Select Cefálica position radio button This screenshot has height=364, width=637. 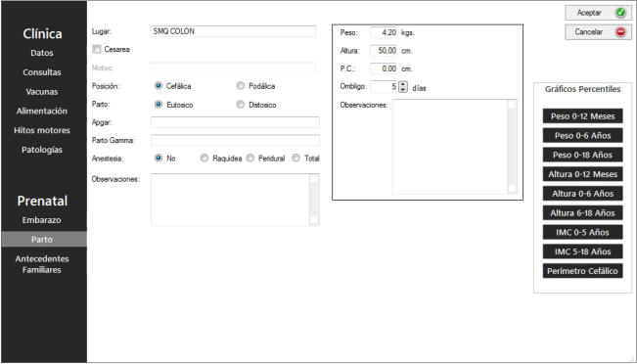click(x=159, y=86)
